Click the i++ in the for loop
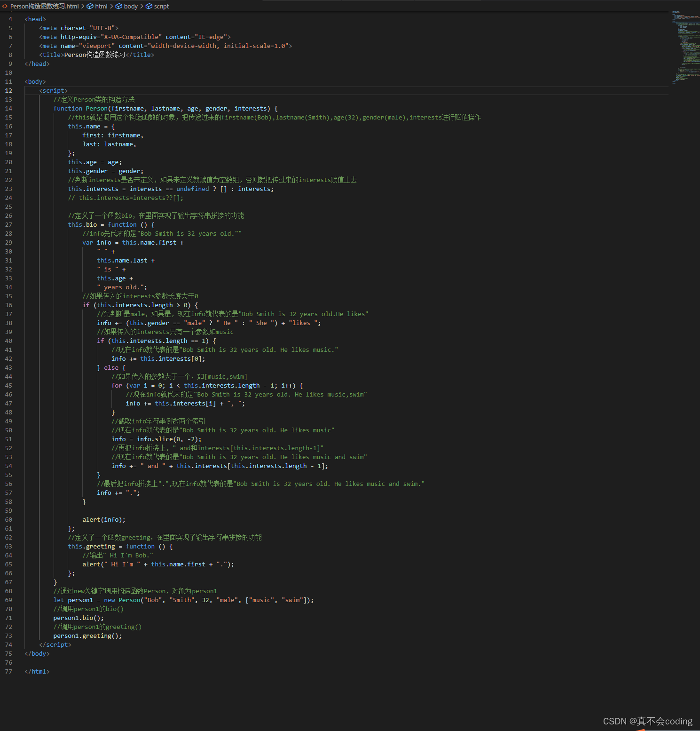Screen dimensions: 700x731 [287, 385]
